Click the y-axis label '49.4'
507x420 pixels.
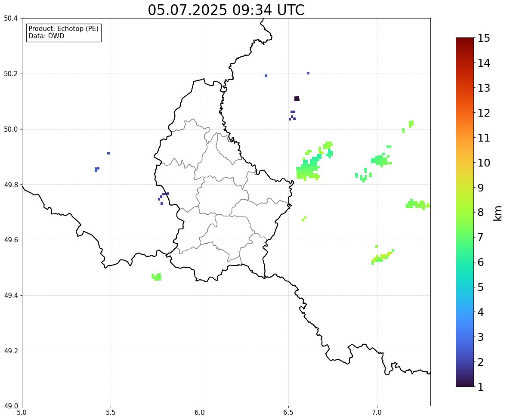click(10, 295)
